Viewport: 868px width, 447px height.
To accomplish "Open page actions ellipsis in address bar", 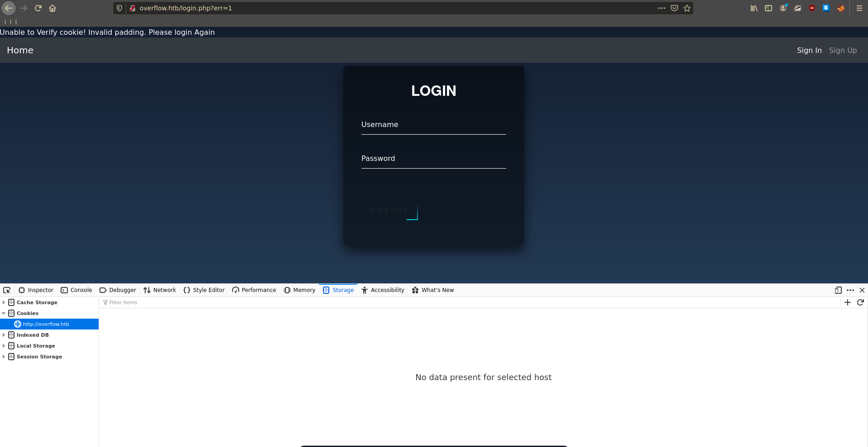I will (661, 8).
